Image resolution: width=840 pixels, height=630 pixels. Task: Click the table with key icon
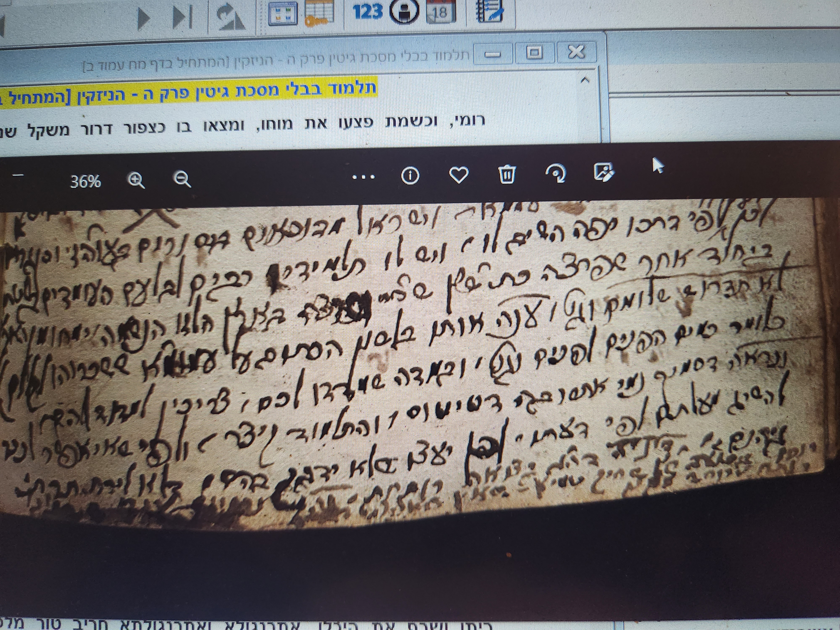coord(319,13)
